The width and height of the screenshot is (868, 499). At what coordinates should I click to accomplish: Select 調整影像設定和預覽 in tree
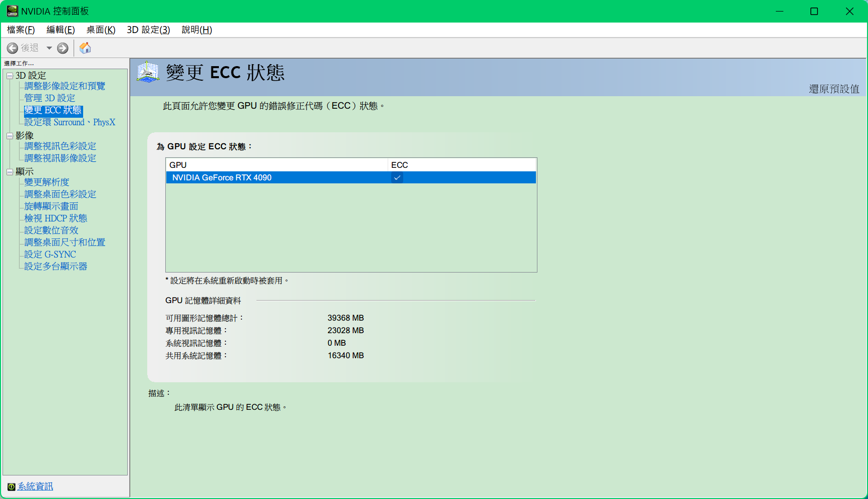[x=65, y=86]
